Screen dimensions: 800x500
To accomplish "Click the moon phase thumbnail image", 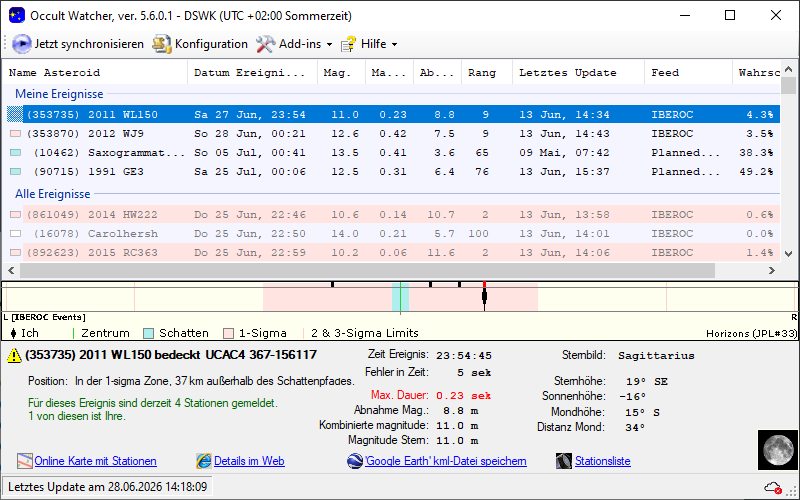I will (778, 449).
